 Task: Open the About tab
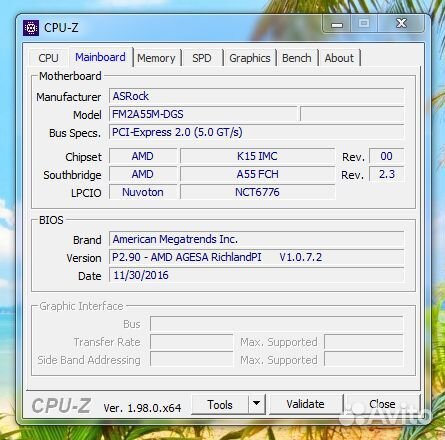(x=339, y=58)
